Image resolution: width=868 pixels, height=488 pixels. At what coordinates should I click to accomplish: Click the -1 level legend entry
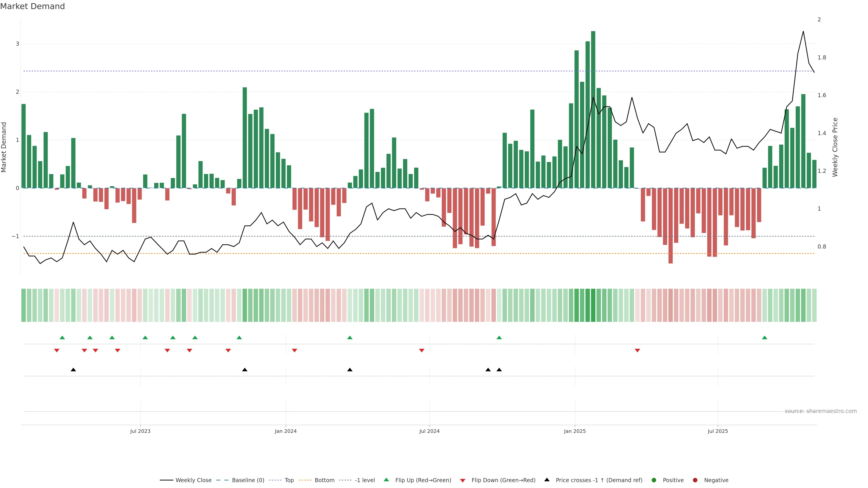(x=365, y=480)
